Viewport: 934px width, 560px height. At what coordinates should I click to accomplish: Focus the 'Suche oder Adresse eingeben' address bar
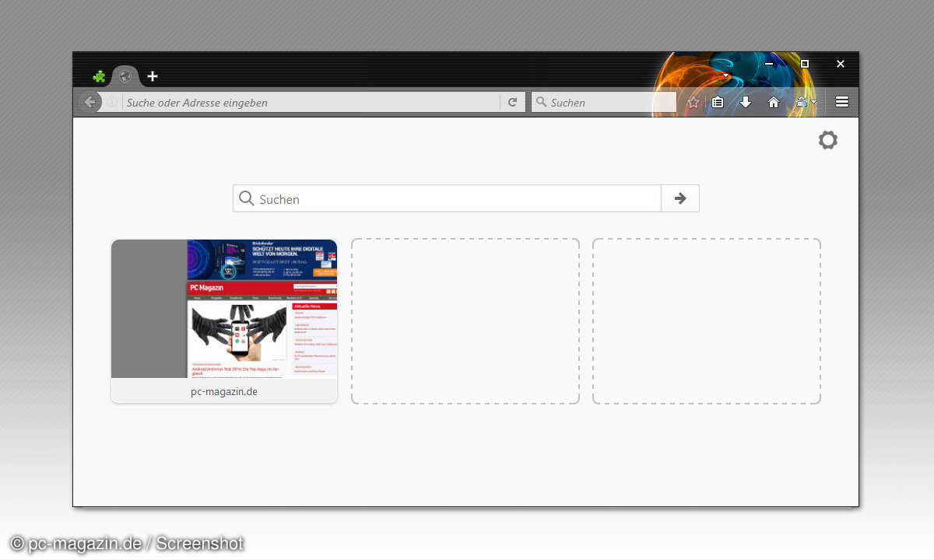[311, 102]
